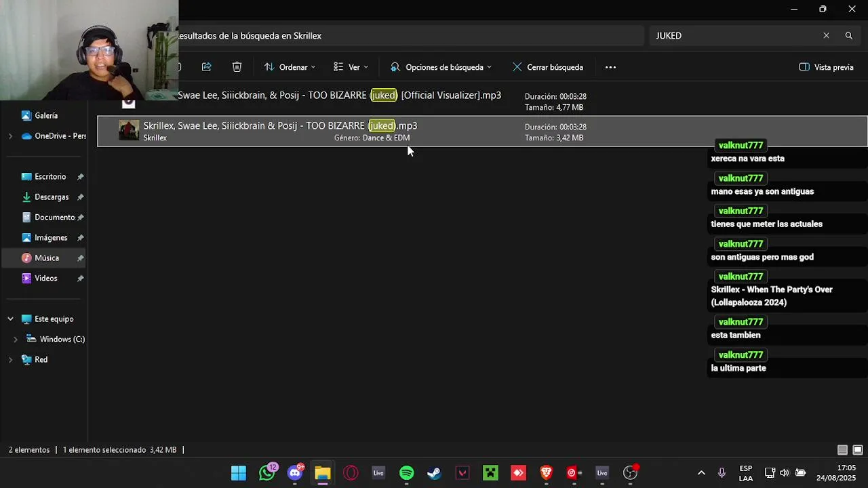
Task: Expand the Windows (C:) chevron
Action: (x=15, y=340)
